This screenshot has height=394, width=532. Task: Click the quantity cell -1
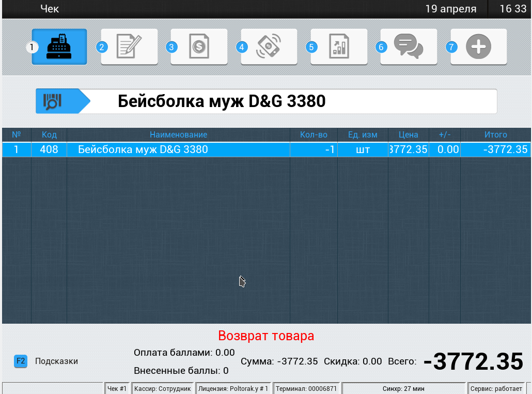(314, 149)
